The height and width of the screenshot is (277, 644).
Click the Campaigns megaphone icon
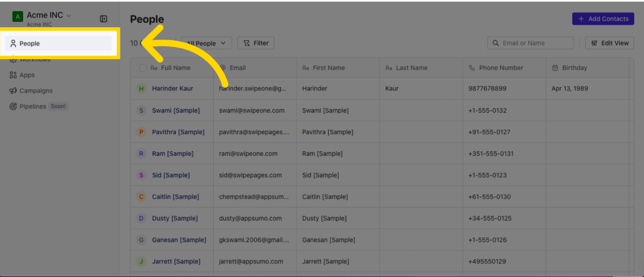tap(13, 91)
